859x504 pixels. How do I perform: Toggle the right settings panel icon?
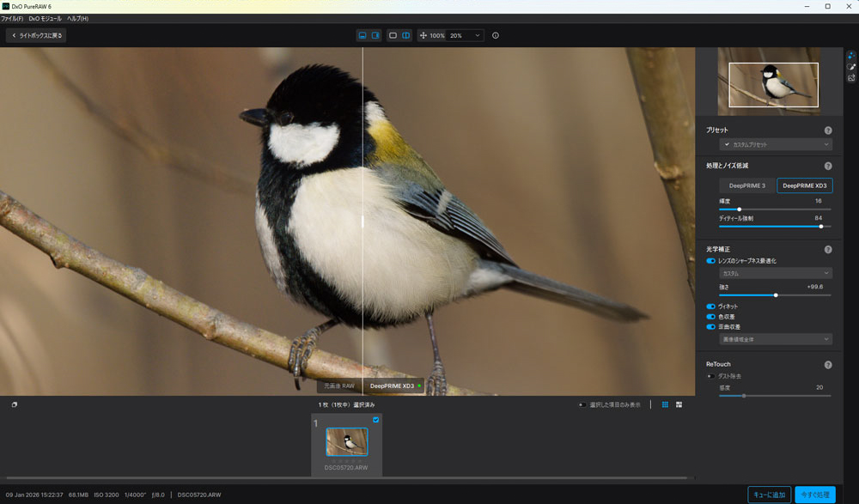(x=375, y=36)
